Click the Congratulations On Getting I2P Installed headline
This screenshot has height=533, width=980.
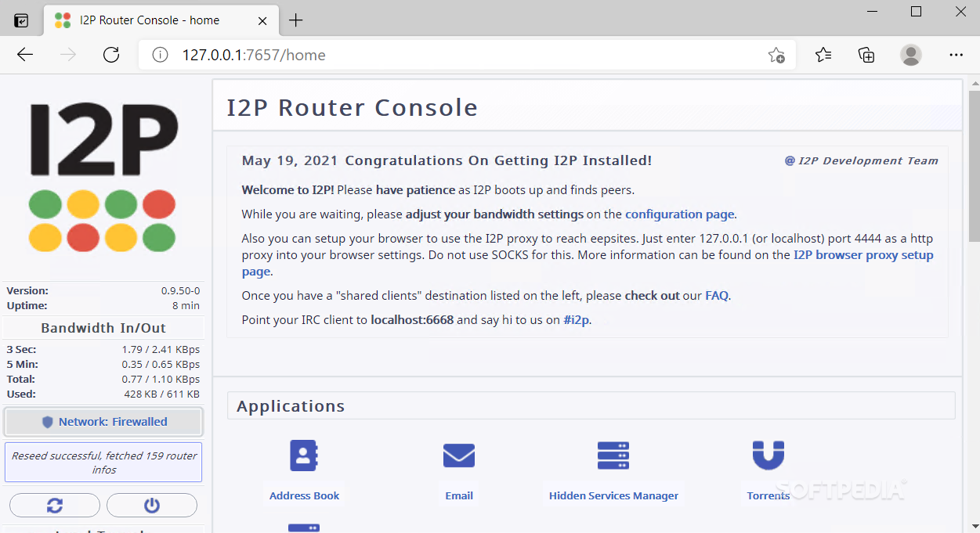[498, 160]
